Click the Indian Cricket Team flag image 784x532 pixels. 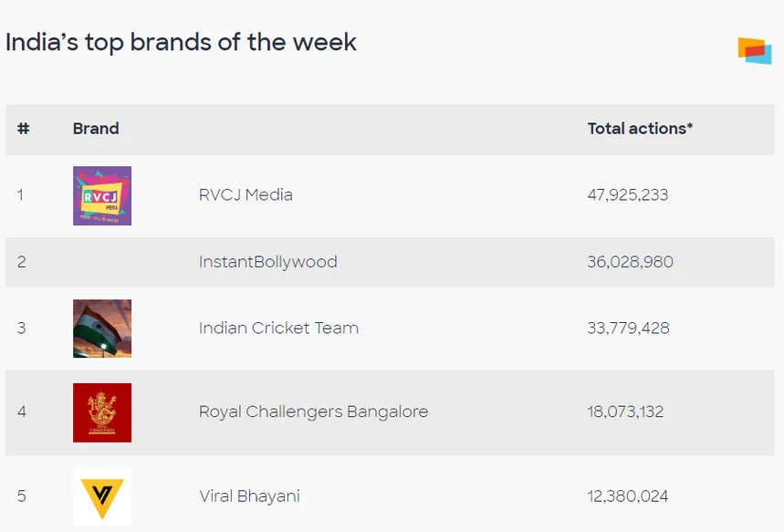(x=102, y=329)
